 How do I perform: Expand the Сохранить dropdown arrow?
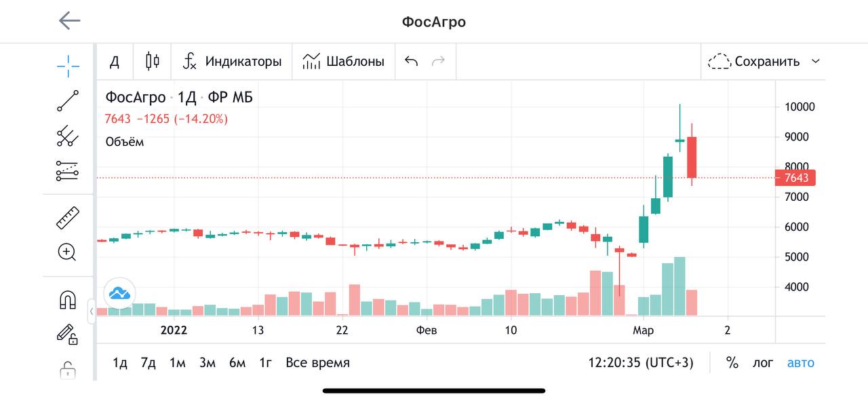tap(816, 62)
